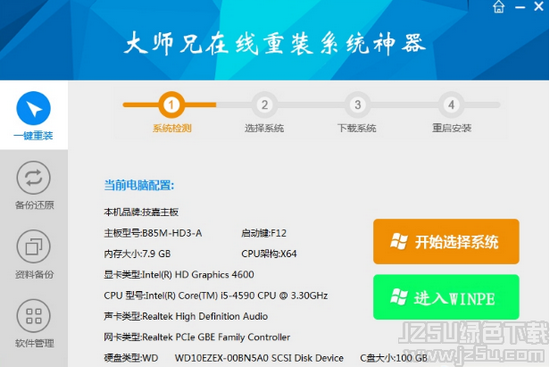Click the 内存大小:7.9 GB text
Screen dimensions: 550x367
(137, 254)
